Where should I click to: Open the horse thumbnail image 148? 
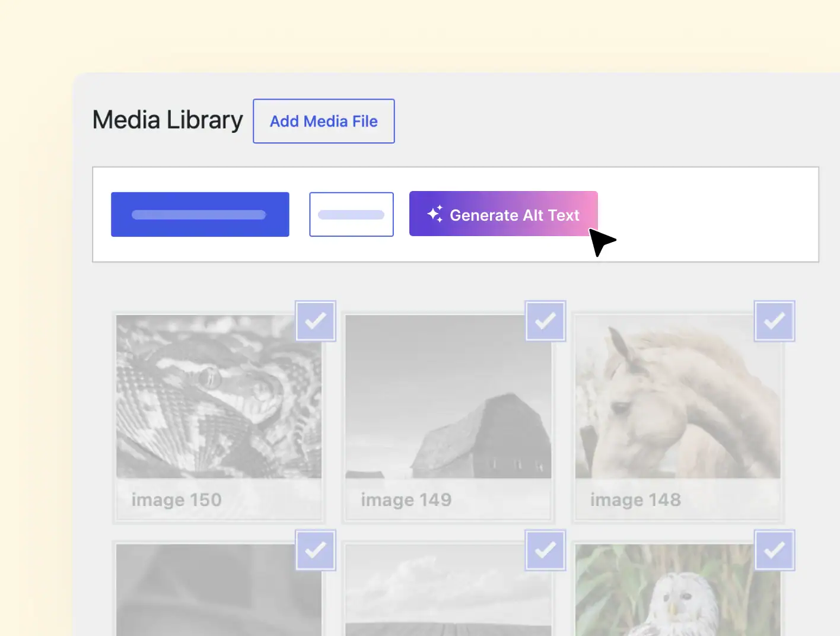pos(677,396)
